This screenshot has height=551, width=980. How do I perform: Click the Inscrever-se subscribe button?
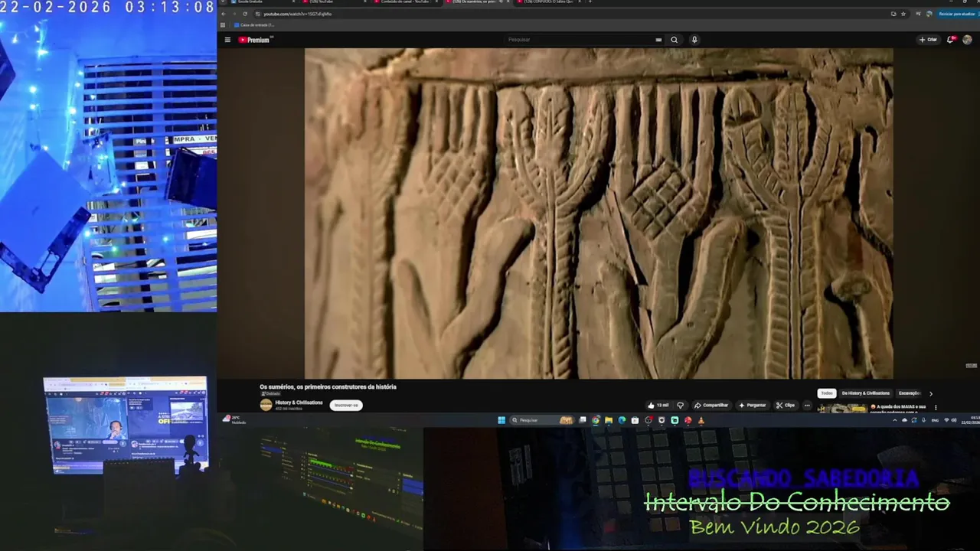(x=346, y=405)
